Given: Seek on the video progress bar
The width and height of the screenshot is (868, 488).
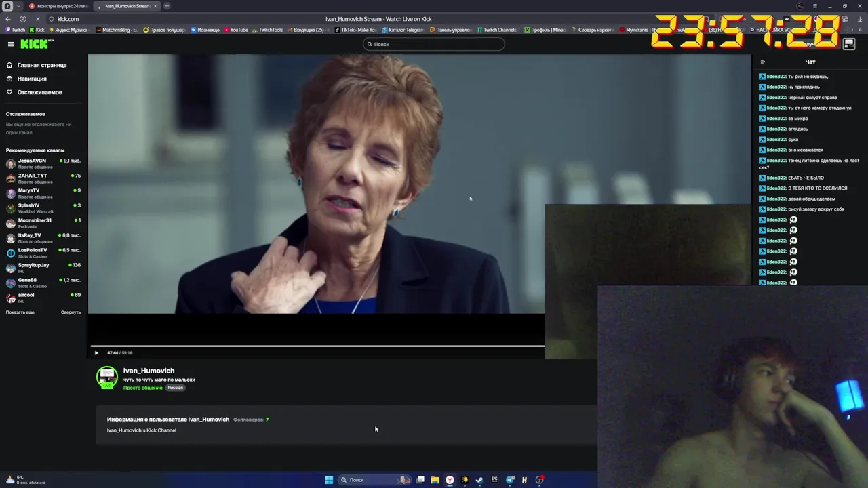Looking at the screenshot, I should click(317, 346).
